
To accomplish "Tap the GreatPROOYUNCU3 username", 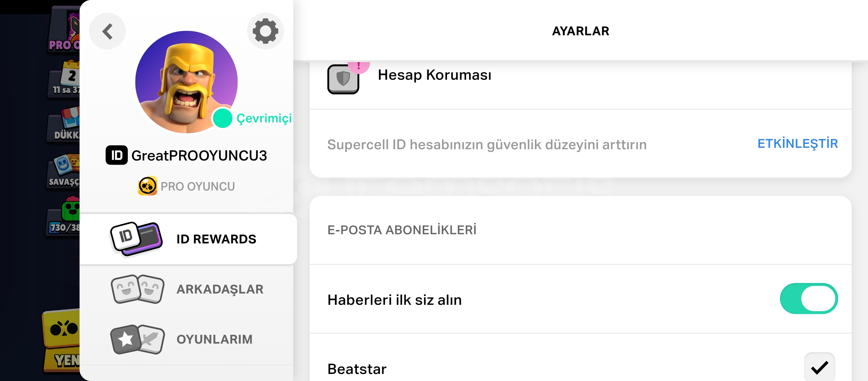I will pyautogui.click(x=199, y=156).
